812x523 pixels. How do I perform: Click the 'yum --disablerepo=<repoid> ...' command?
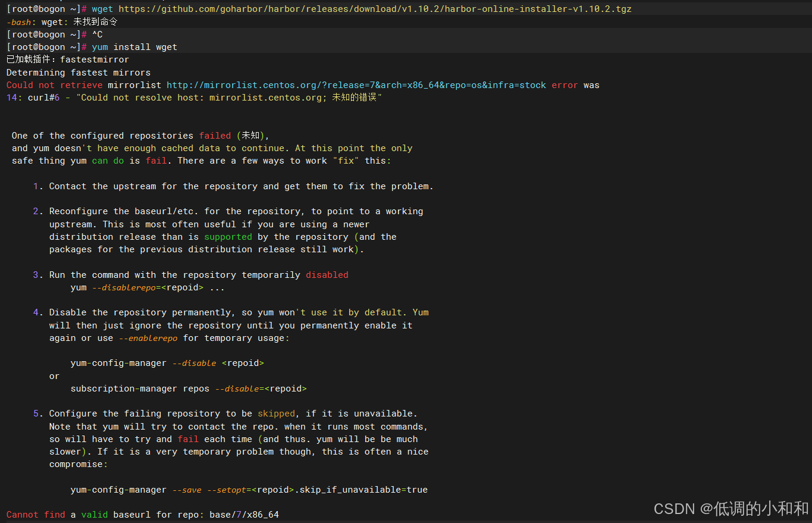pyautogui.click(x=148, y=287)
